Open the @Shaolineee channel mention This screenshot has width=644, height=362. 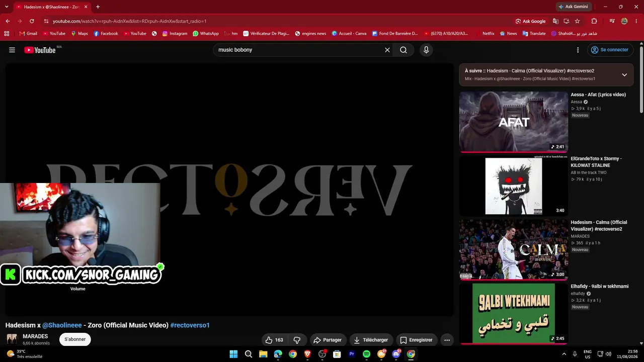pyautogui.click(x=62, y=325)
